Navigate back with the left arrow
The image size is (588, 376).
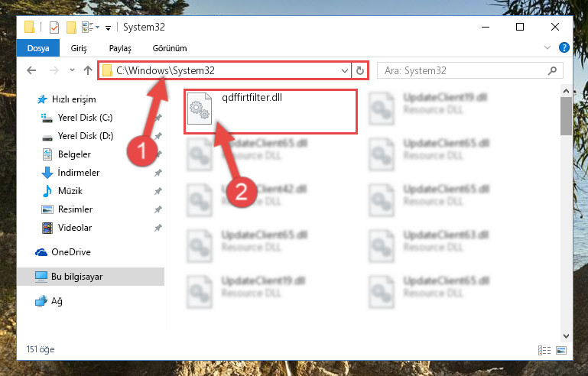31,70
